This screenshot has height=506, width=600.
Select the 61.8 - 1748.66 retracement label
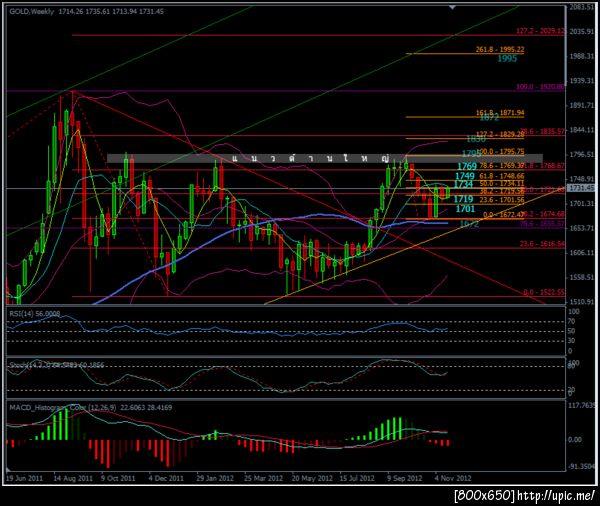pyautogui.click(x=502, y=176)
